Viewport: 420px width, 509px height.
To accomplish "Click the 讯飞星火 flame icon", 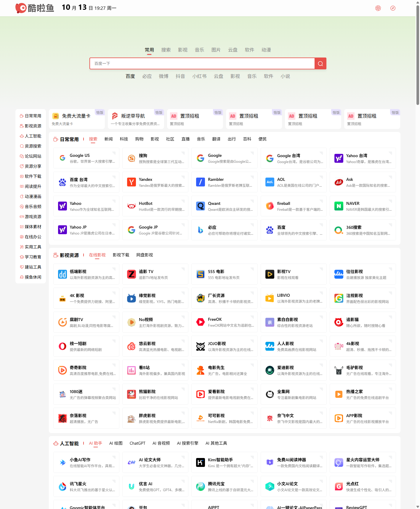I will [x=62, y=486].
